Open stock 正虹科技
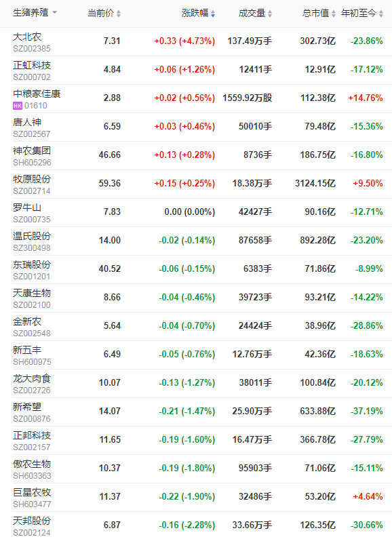 pyautogui.click(x=32, y=65)
